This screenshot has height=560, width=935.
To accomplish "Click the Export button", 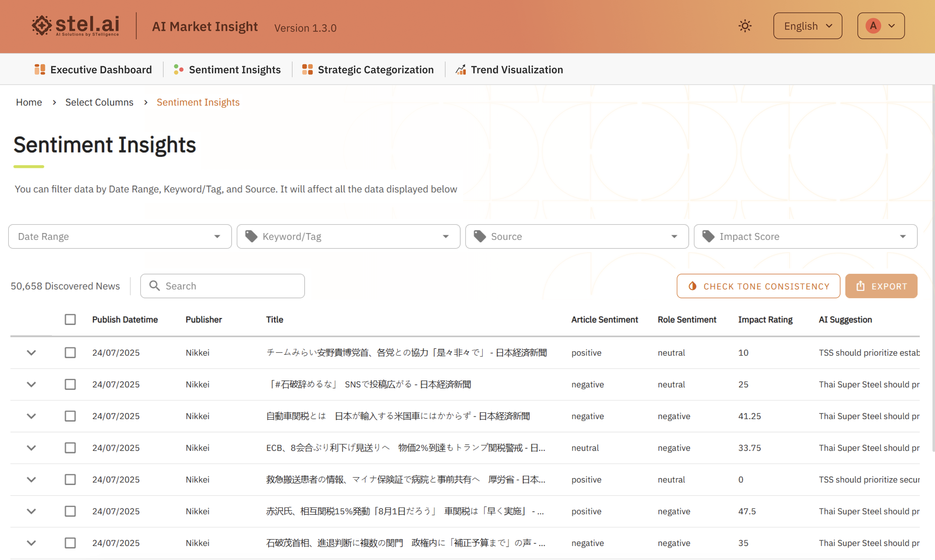I will pyautogui.click(x=880, y=286).
